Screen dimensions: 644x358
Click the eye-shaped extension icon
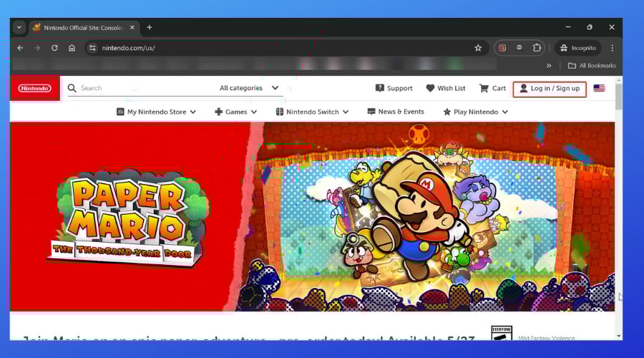coord(519,48)
